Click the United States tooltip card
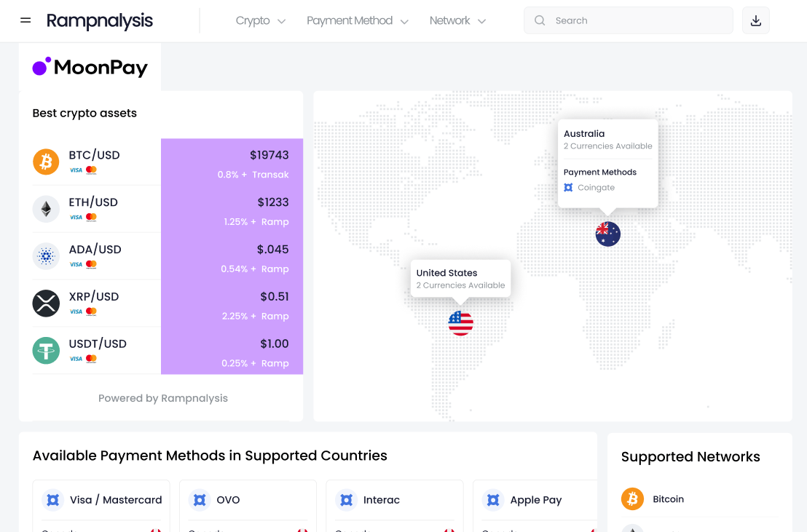This screenshot has width=807, height=532. tap(460, 278)
